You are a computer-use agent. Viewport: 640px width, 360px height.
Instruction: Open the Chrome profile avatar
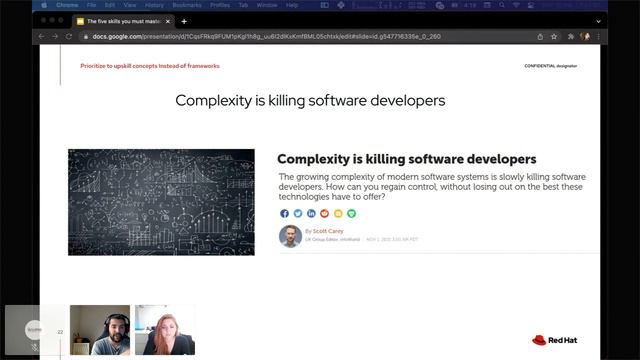coord(586,37)
